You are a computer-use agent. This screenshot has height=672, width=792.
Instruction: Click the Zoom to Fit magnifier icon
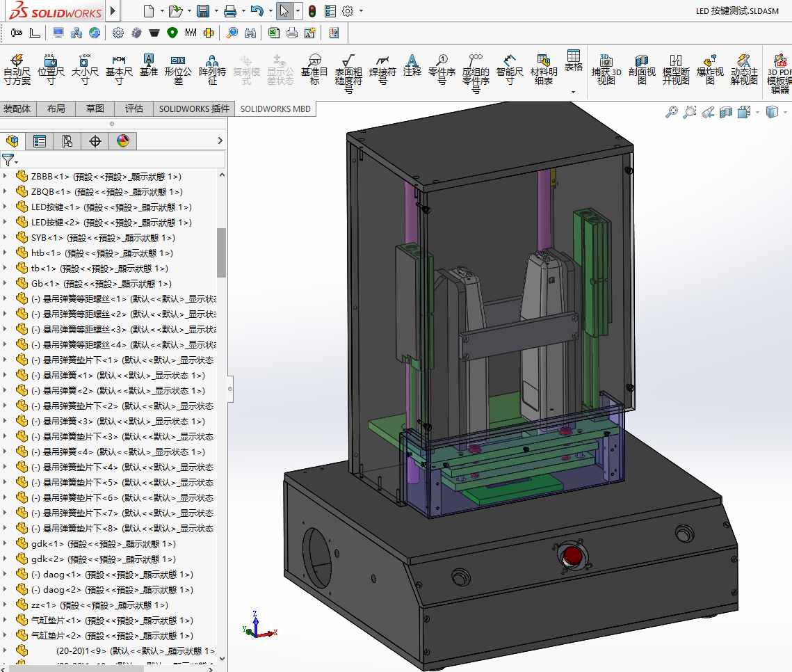671,112
